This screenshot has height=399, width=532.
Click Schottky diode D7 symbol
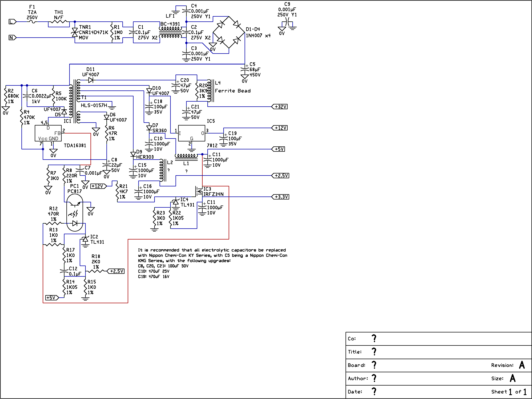(x=149, y=128)
